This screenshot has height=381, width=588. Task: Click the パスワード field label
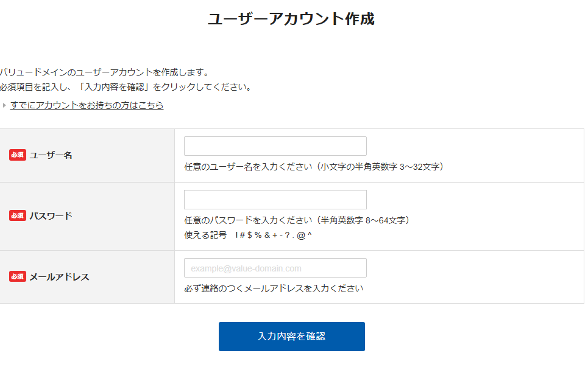click(x=51, y=215)
